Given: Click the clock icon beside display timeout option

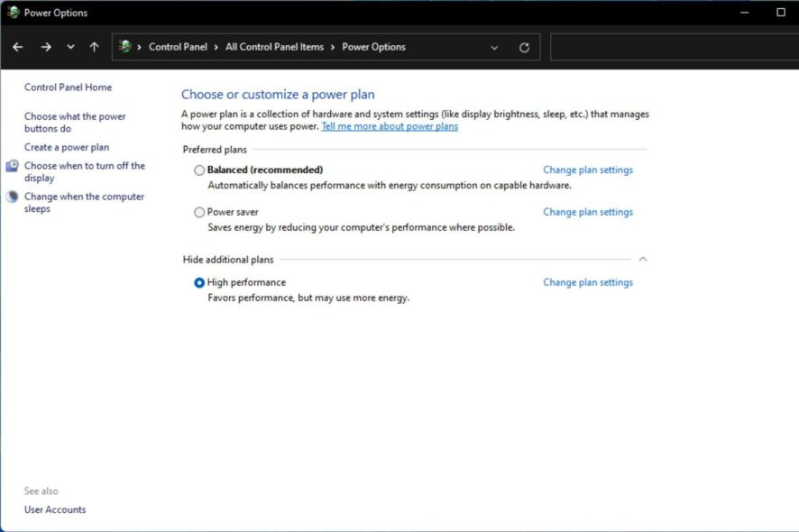Looking at the screenshot, I should (x=12, y=165).
